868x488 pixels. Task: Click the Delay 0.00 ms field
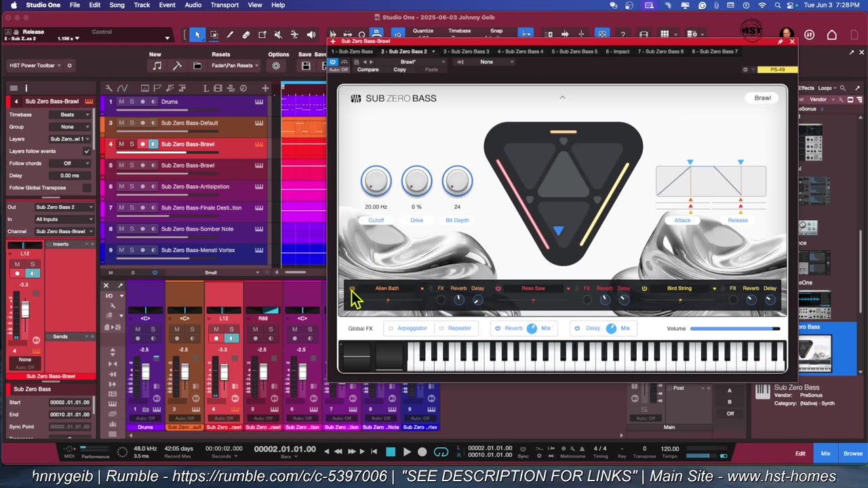(x=70, y=176)
